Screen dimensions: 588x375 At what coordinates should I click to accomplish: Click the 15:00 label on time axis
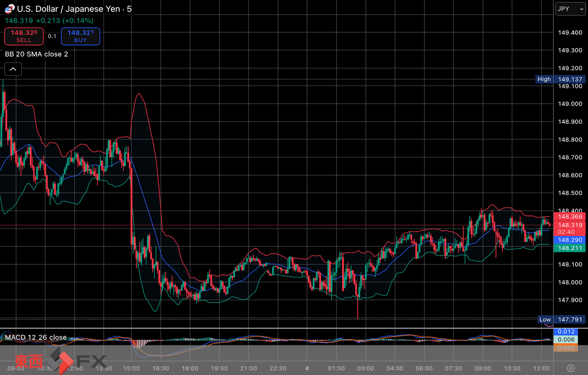pyautogui.click(x=131, y=368)
